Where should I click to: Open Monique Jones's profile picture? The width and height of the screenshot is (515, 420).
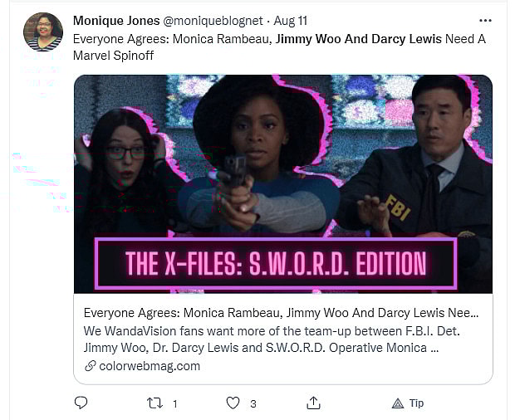coord(43,32)
